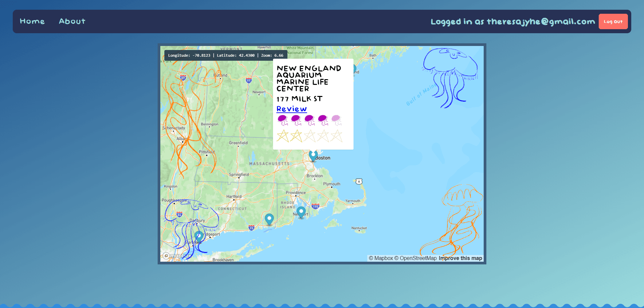The width and height of the screenshot is (644, 308).
Task: Open the Review link in the popup
Action: (291, 109)
